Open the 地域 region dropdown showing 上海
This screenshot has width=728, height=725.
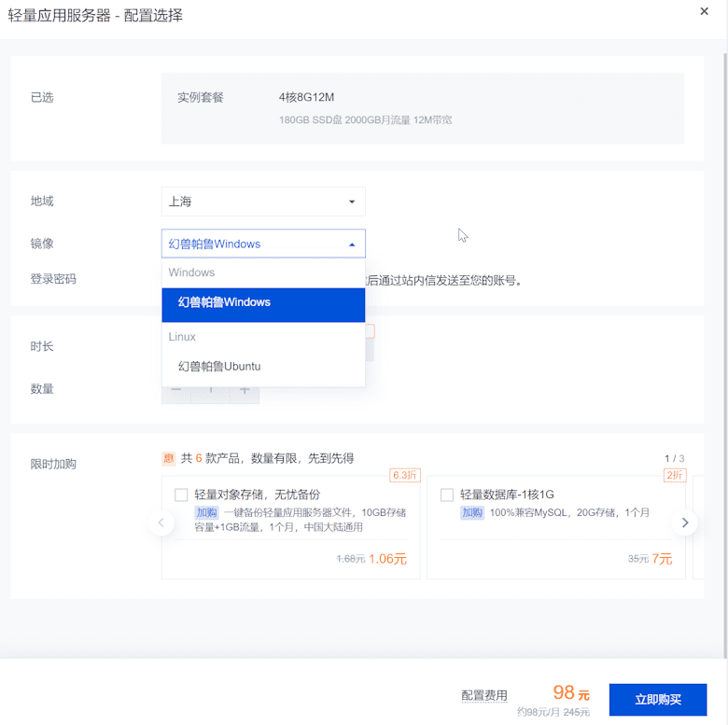(263, 202)
